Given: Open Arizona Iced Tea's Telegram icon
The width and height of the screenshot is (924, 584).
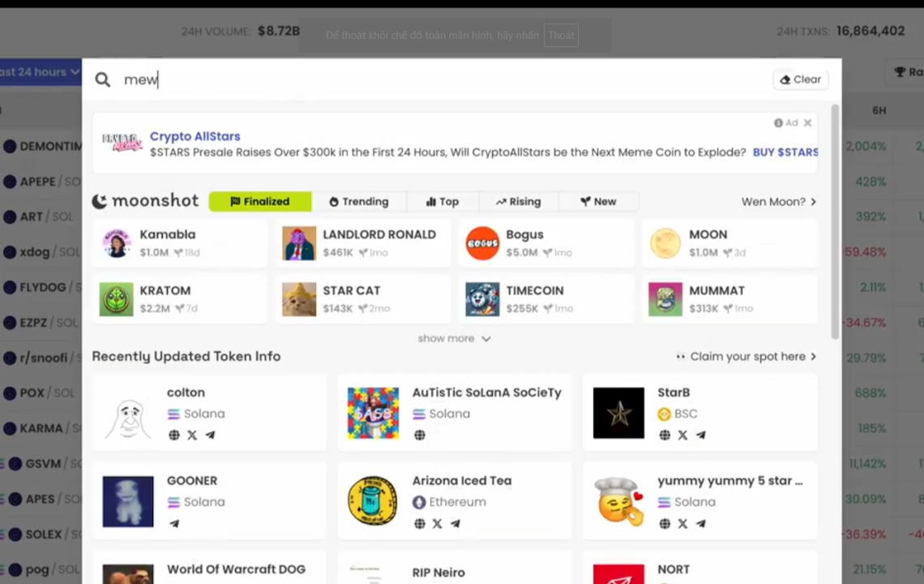Looking at the screenshot, I should 456,523.
